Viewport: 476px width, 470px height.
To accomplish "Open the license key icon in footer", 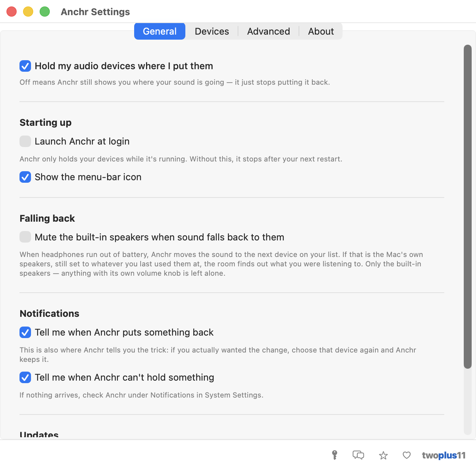I will [335, 455].
